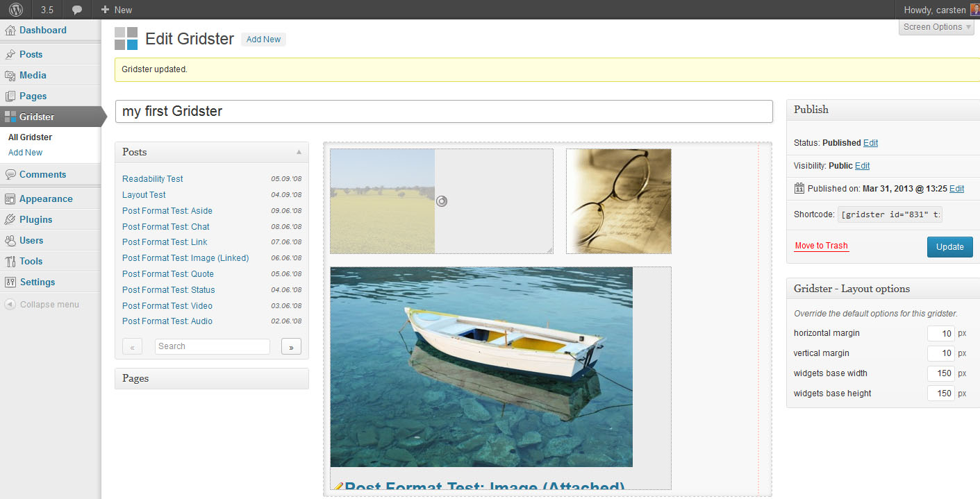Click the widgets base width input

[941, 374]
